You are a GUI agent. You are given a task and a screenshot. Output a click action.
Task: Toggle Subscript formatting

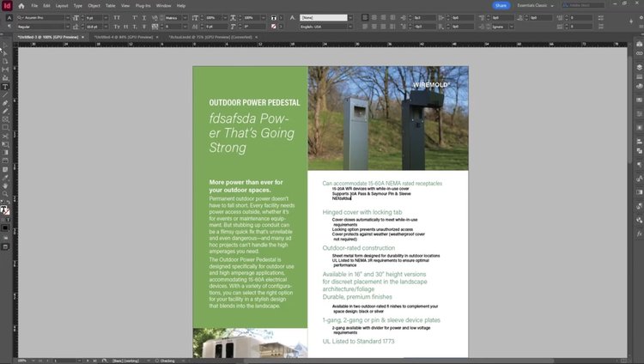[x=135, y=27]
